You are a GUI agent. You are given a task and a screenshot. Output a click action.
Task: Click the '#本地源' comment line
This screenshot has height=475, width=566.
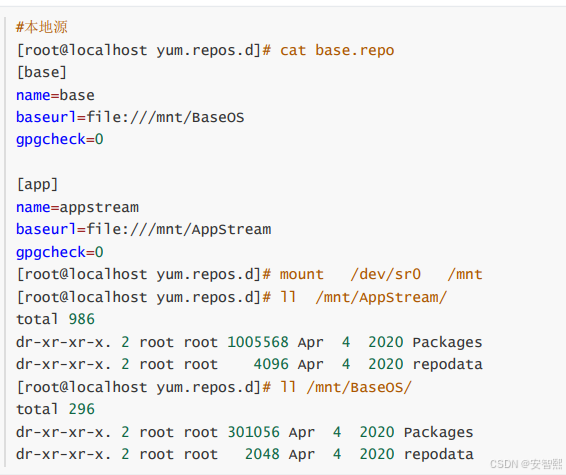coord(42,27)
